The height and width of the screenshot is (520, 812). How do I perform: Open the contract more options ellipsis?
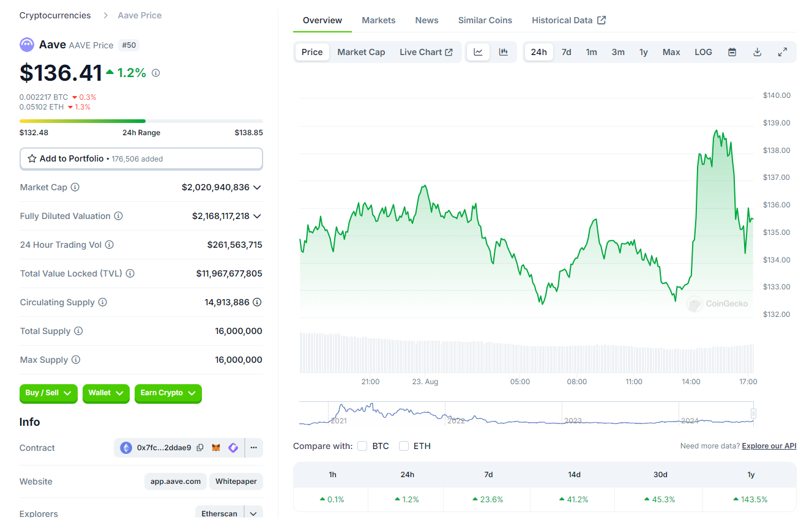point(254,448)
